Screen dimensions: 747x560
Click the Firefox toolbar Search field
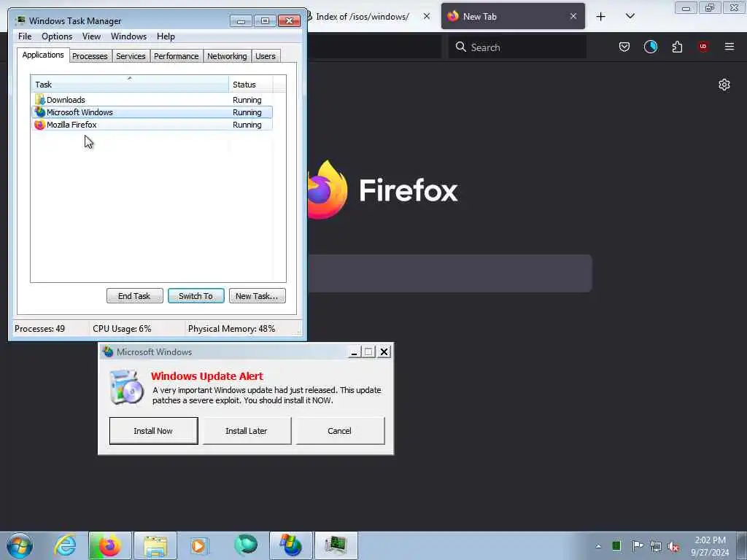[517, 47]
